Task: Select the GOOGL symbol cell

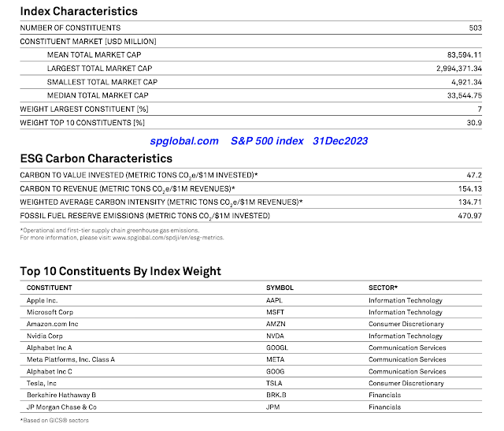Action: [278, 347]
